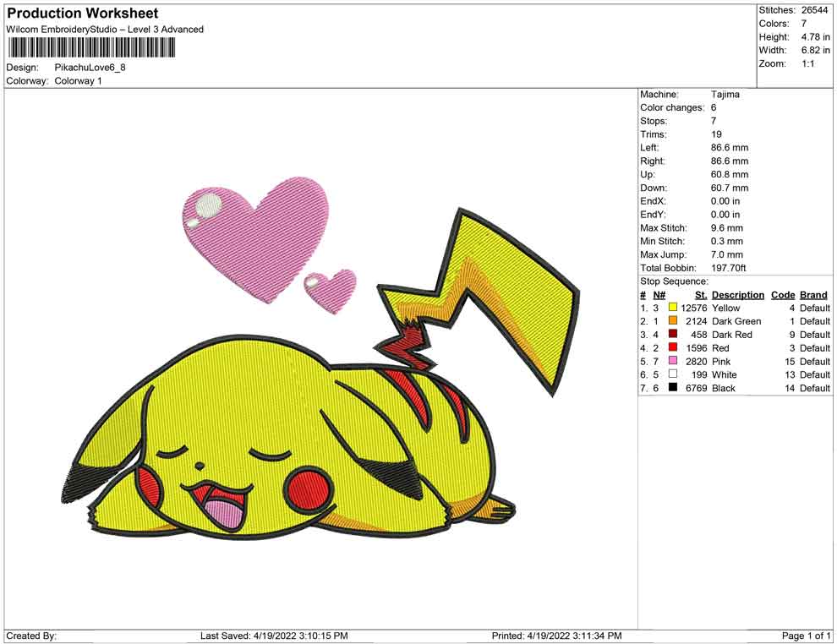
Task: Click the White thread color swatch
Action: 673,374
